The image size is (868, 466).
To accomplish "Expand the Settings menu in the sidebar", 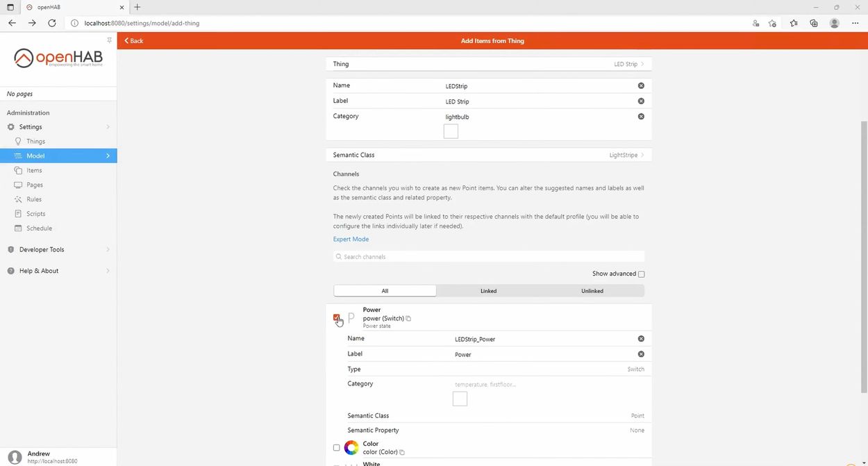I will (30, 126).
